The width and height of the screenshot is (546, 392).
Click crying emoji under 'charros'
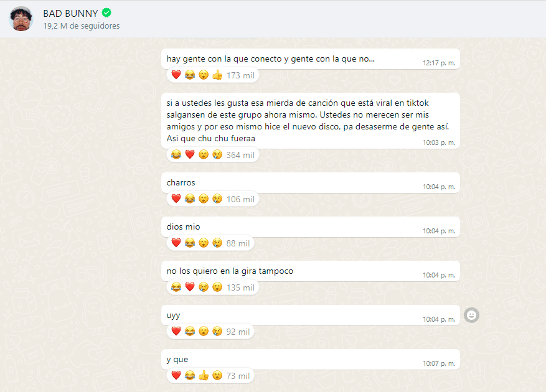click(217, 198)
